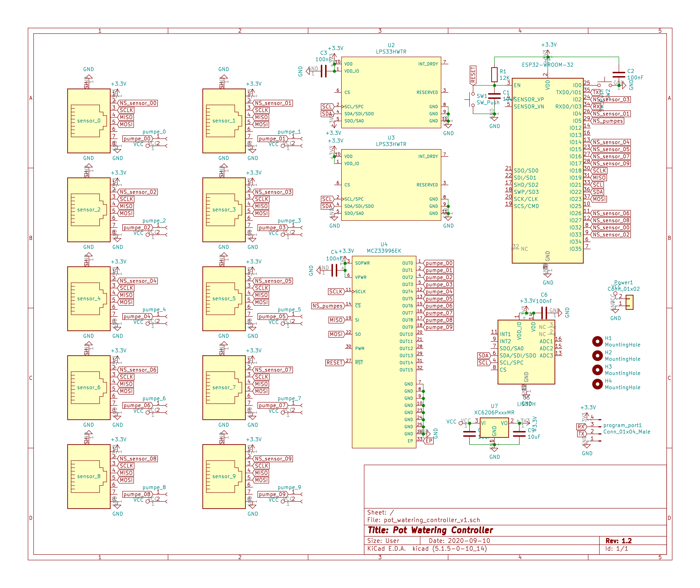Click the NS_pumpes label at ESP32 IO5
The image size is (700, 588).
608,121
